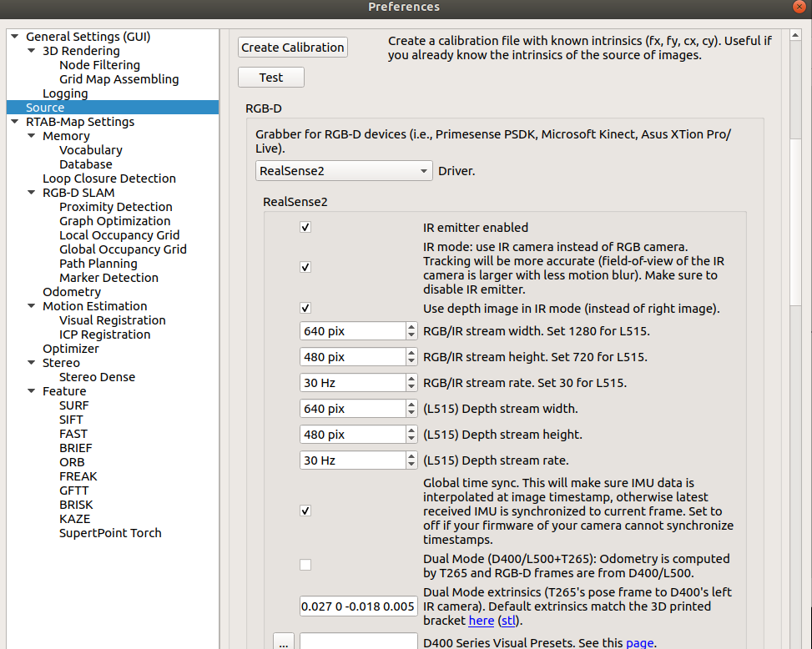This screenshot has width=812, height=649.
Task: Enable Dual Mode (D400/L500+T265) checkbox
Action: 305,565
